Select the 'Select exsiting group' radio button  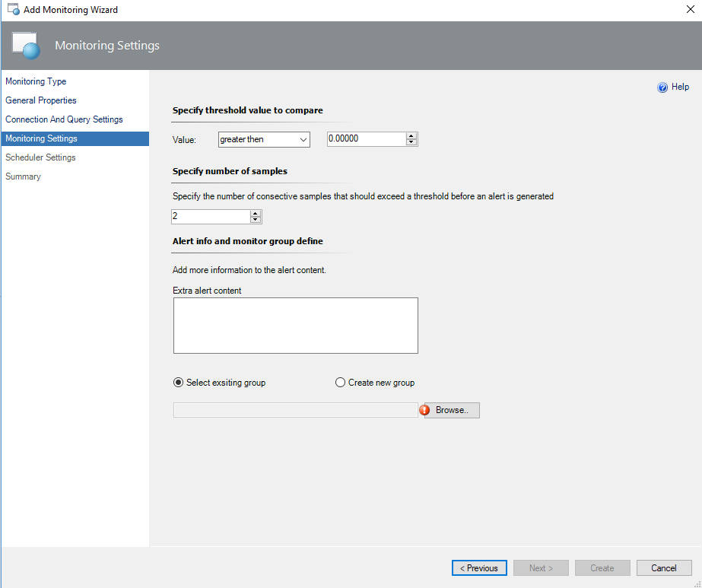179,383
